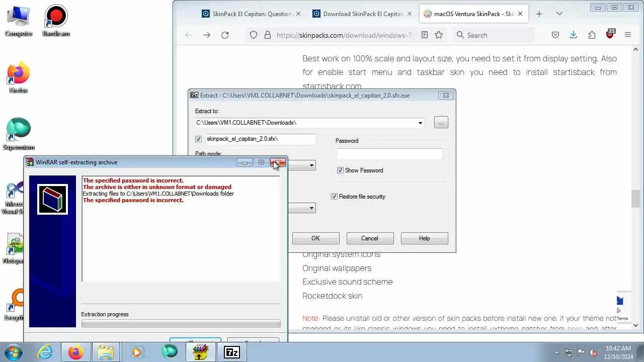The image size is (644, 362).
Task: Click Help in 7-Zip Extract dialog
Action: (x=424, y=238)
